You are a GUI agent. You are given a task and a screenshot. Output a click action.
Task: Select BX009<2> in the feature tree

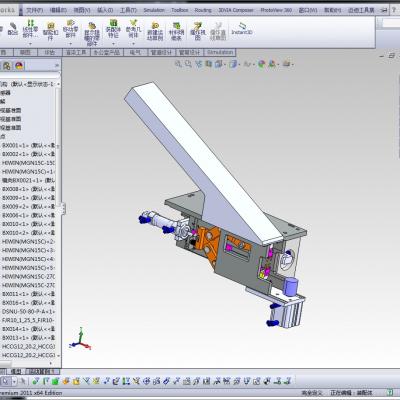(28, 207)
